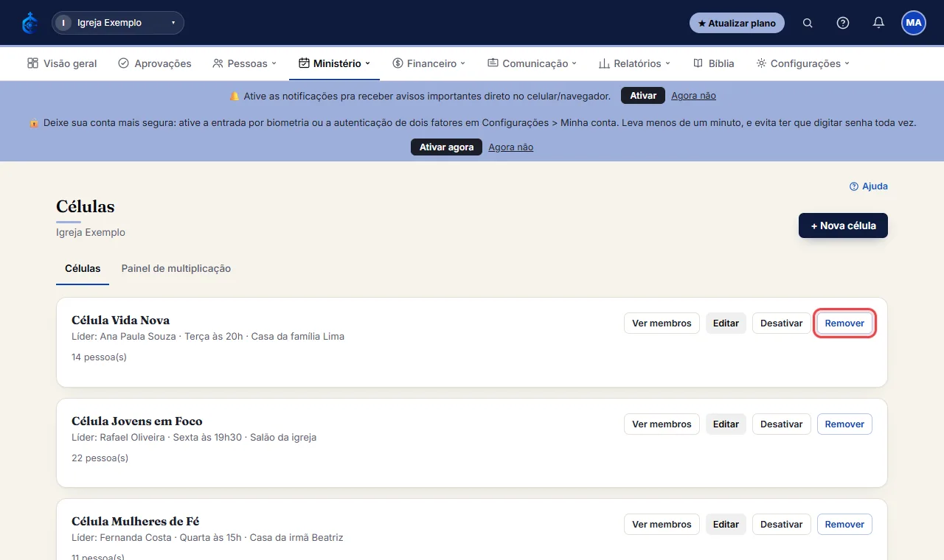Click the Célula Mulheres de Fé title
The image size is (944, 560).
pyautogui.click(x=135, y=522)
